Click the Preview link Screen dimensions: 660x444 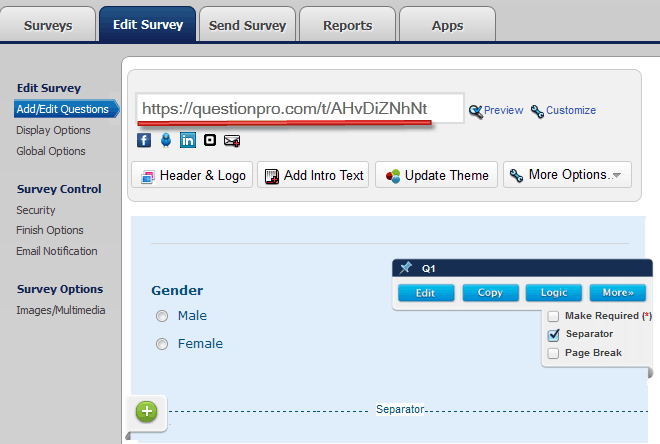coord(496,110)
